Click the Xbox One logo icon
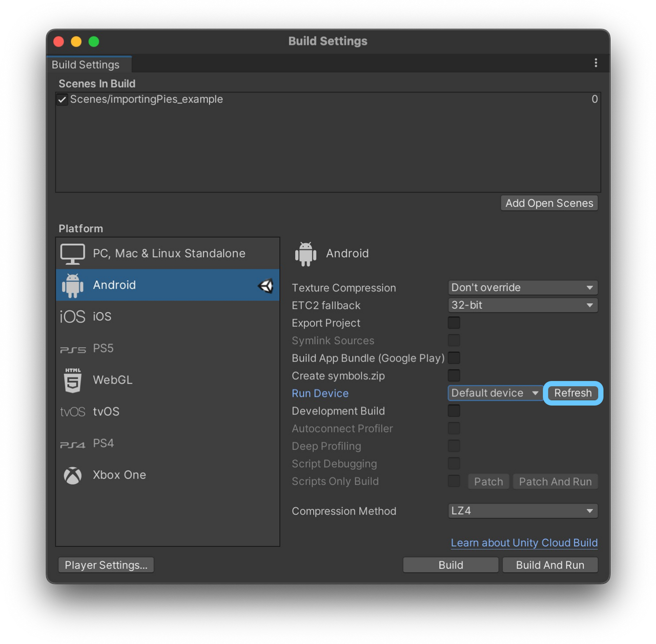This screenshot has width=656, height=644. click(x=73, y=475)
